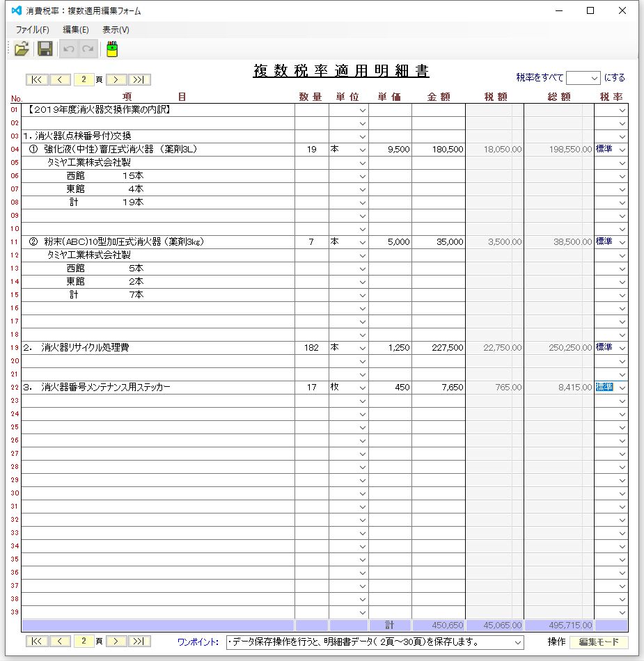Click footer tax total 45,065.00
This screenshot has width=644, height=661.
click(x=495, y=626)
